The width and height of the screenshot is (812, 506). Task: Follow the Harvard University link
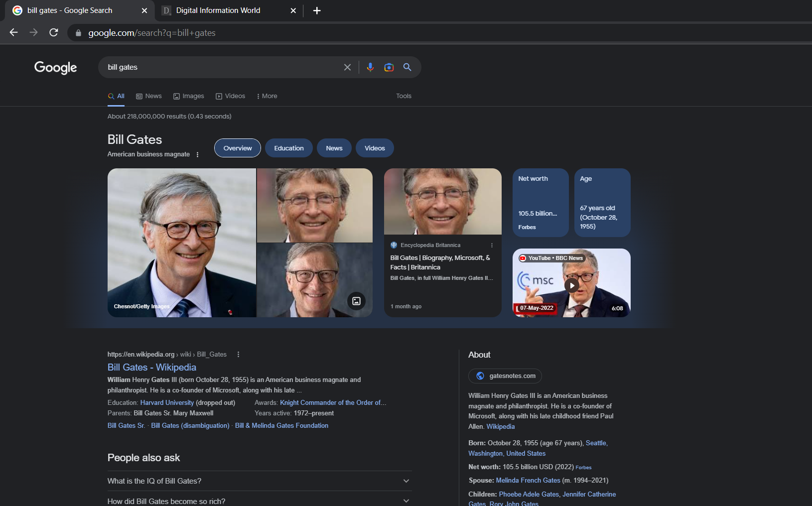click(x=167, y=402)
